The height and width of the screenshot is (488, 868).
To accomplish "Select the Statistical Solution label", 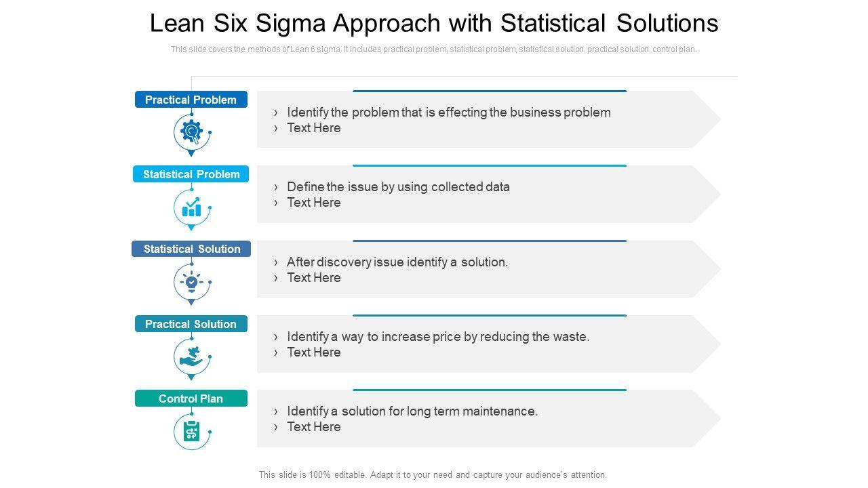I will click(191, 249).
